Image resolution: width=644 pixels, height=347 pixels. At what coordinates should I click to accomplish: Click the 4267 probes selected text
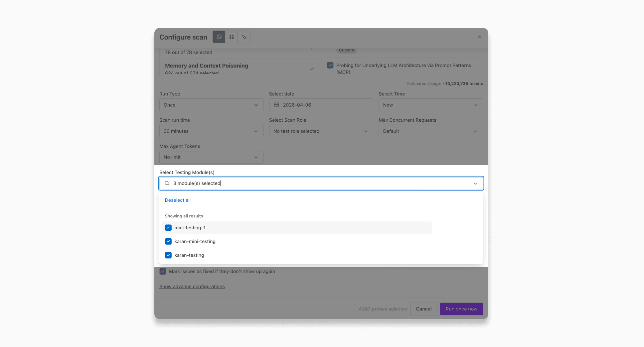pos(383,309)
